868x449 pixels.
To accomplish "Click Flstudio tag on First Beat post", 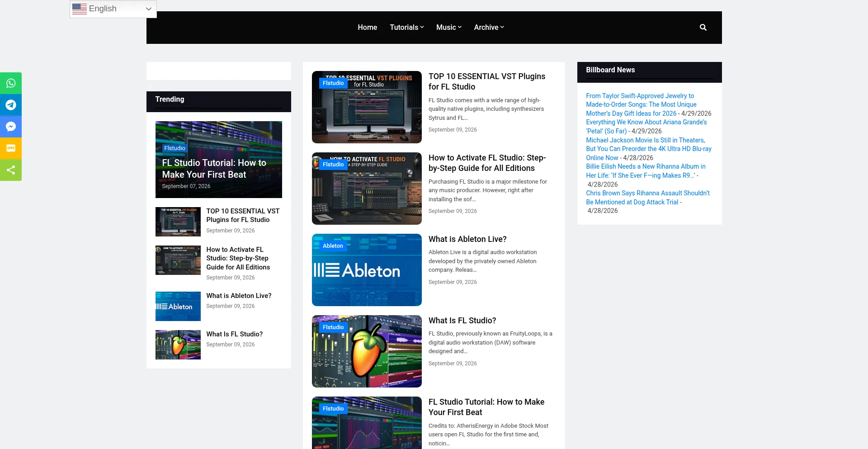I will 333,409.
